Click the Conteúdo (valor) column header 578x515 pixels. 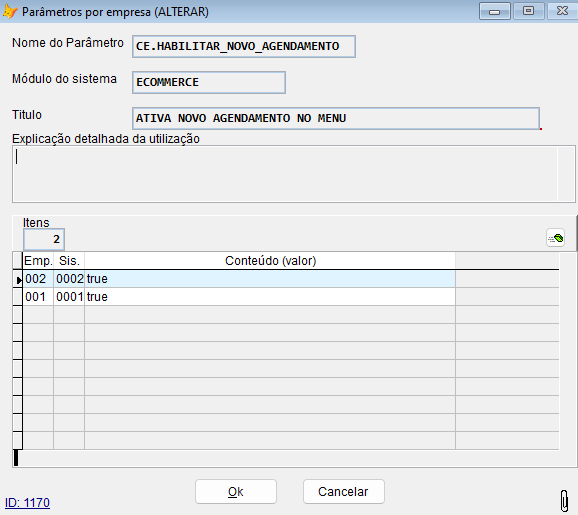point(270,261)
